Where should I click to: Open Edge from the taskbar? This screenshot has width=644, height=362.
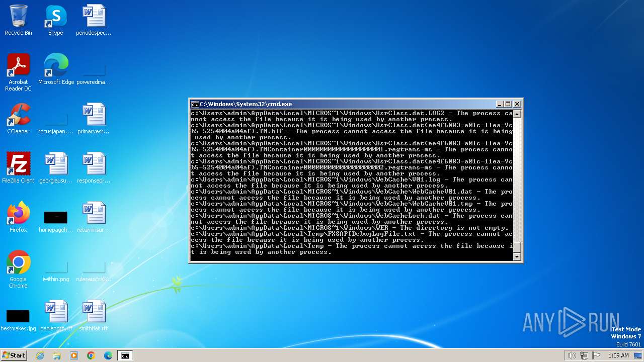108,355
